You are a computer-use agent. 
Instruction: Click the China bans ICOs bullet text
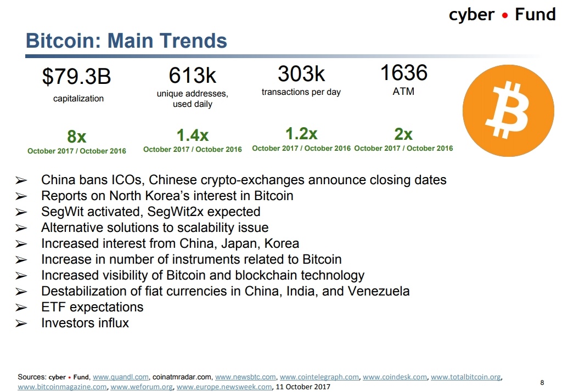pos(244,180)
